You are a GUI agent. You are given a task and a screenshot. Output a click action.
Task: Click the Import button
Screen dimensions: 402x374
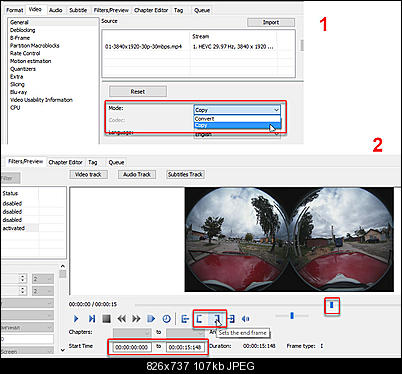[271, 22]
